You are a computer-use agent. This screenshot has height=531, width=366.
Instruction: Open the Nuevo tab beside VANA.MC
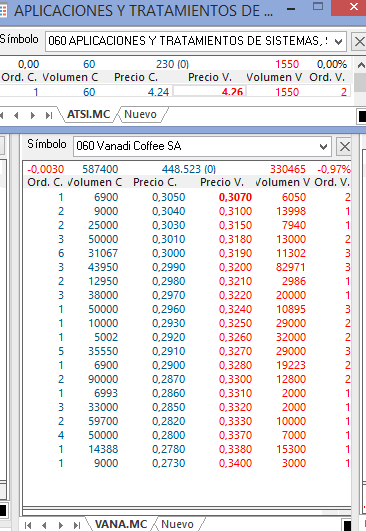point(177,524)
